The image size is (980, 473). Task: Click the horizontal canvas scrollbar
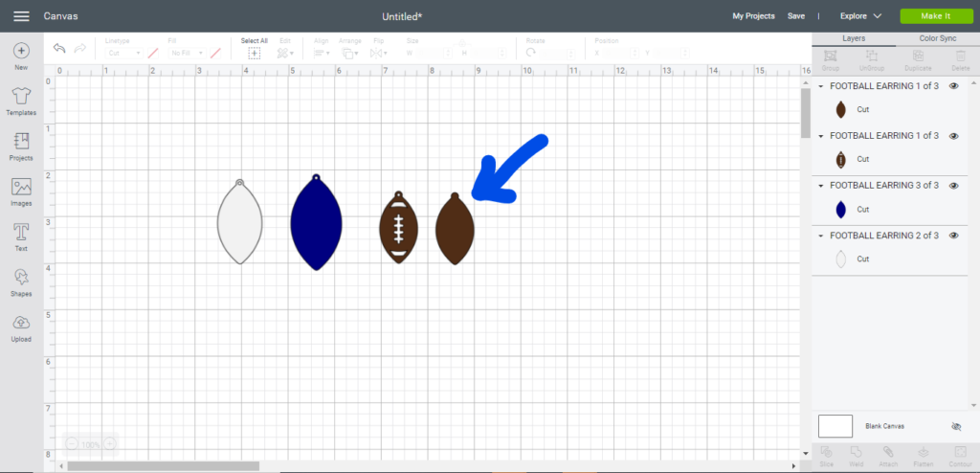click(x=163, y=466)
